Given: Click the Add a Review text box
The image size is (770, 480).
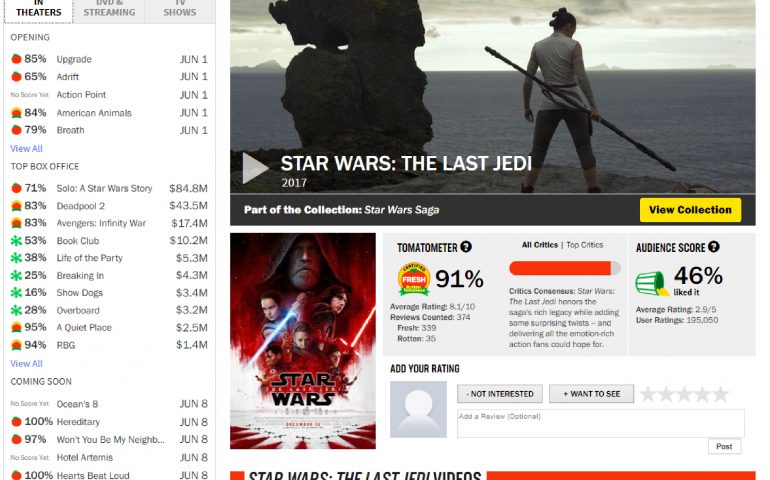Looking at the screenshot, I should point(601,423).
